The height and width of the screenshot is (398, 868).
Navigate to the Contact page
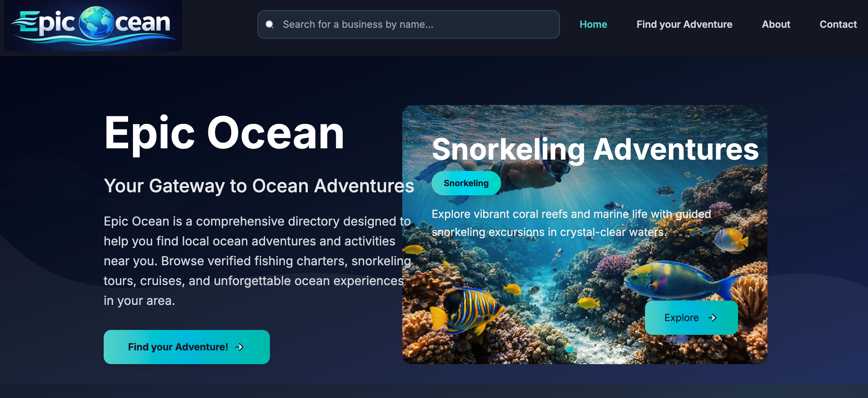[x=838, y=24]
